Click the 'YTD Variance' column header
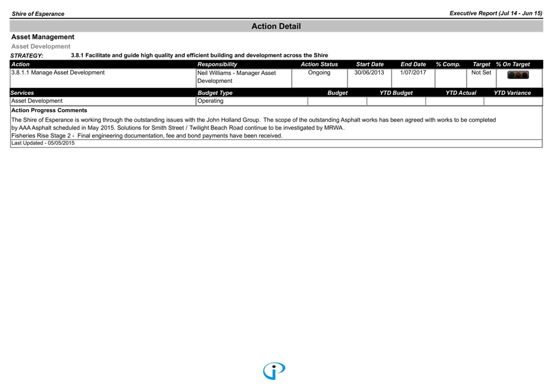The width and height of the screenshot is (554, 392). point(512,93)
